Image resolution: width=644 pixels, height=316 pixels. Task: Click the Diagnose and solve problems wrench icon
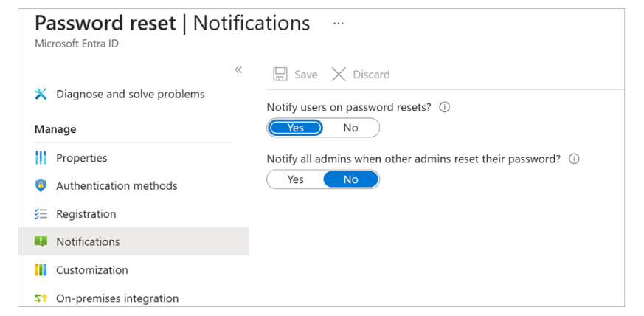point(41,94)
